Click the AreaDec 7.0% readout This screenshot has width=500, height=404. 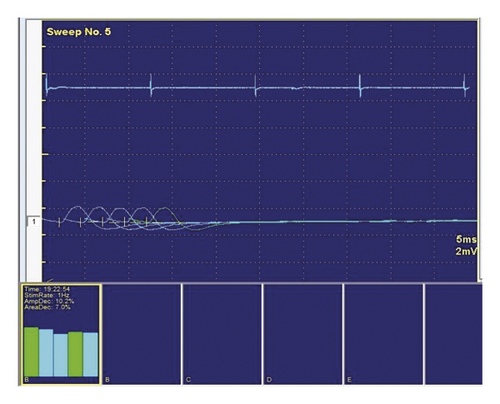(47, 307)
